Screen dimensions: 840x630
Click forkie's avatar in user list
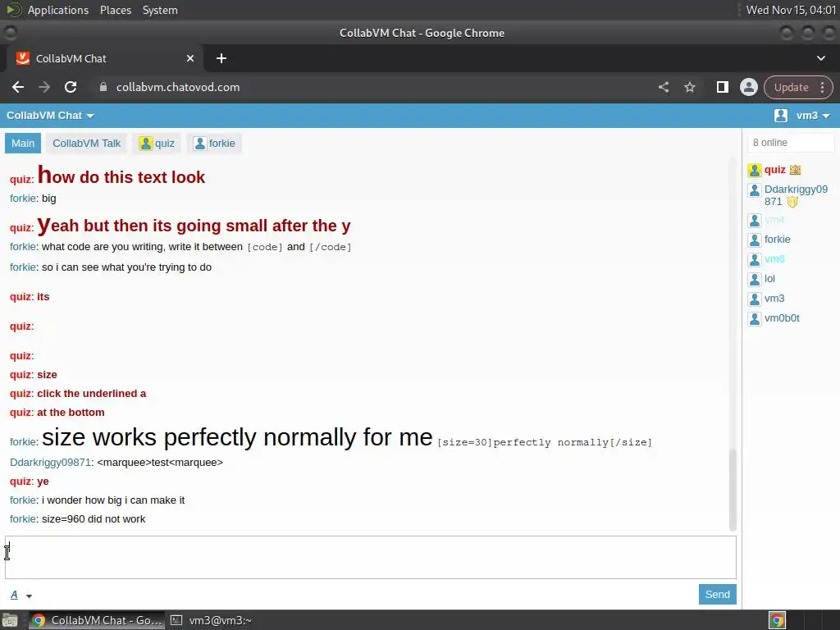(x=755, y=240)
